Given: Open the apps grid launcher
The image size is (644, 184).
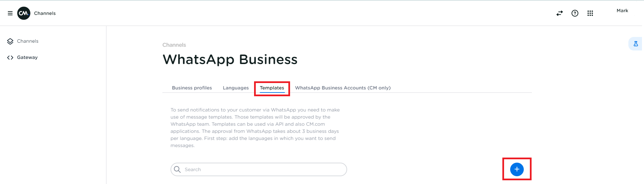Looking at the screenshot, I should [x=590, y=13].
